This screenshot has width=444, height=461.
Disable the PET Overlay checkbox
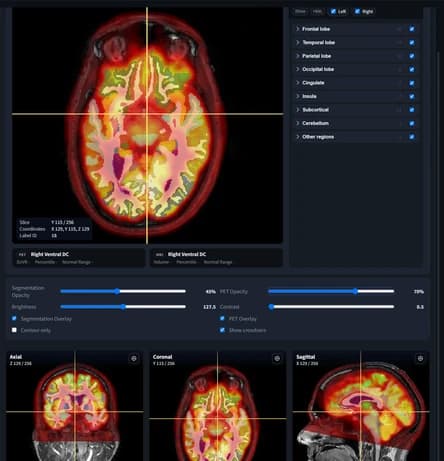click(222, 318)
